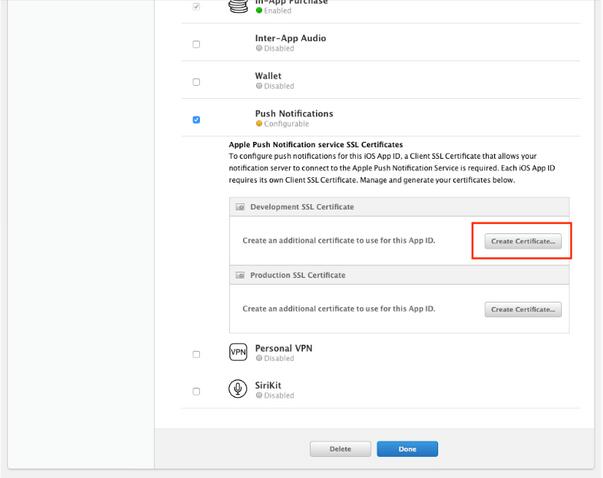This screenshot has width=603, height=478.
Task: Click the gray Disabled dot under Wallet
Action: (258, 86)
